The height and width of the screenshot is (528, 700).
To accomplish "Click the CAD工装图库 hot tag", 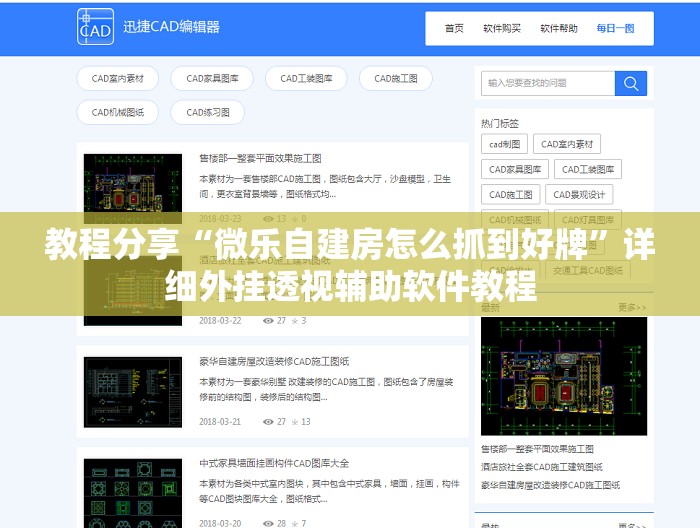I will point(588,170).
